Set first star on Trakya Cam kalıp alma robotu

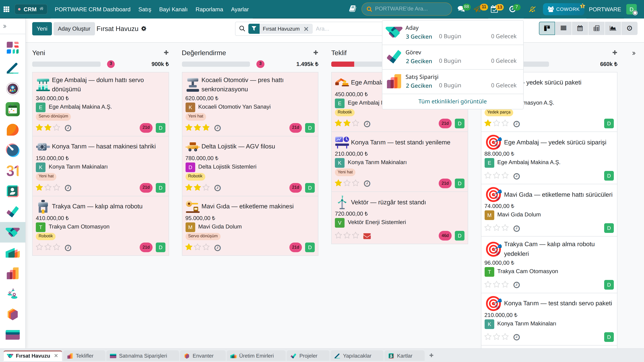coord(39,247)
